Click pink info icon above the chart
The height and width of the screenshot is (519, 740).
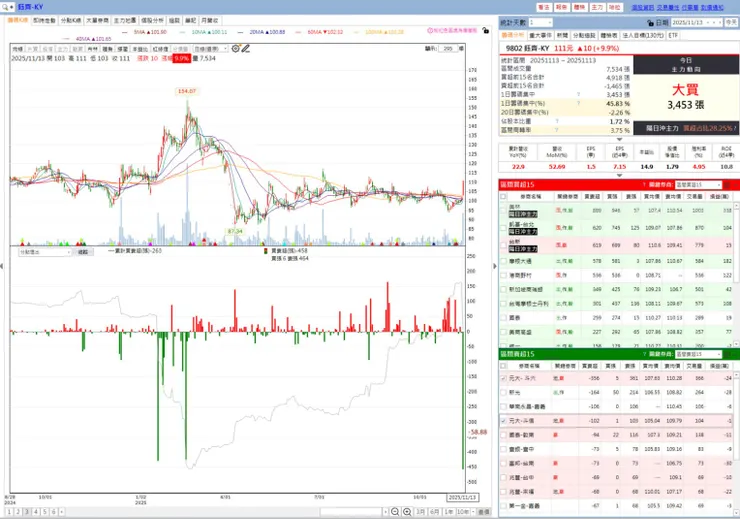pos(430,30)
